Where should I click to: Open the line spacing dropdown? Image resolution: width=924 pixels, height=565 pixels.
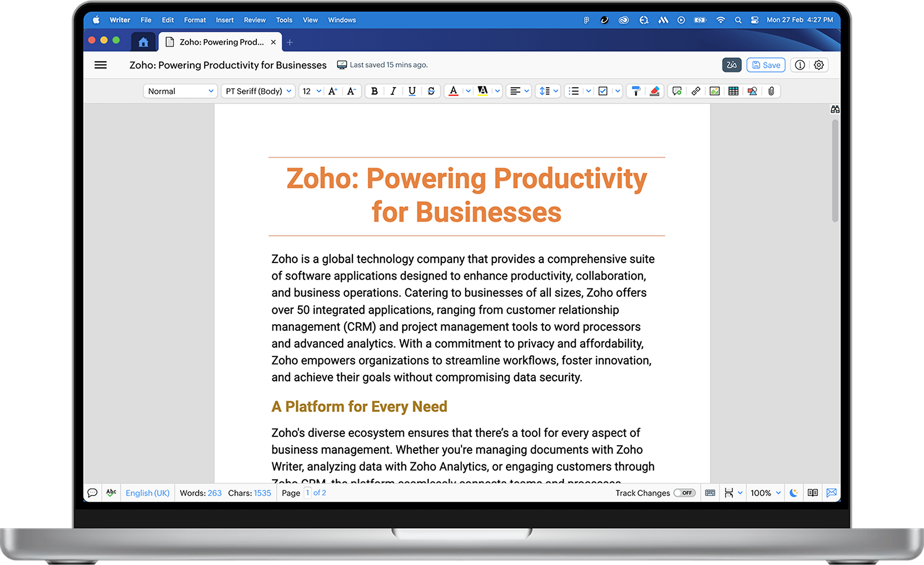pyautogui.click(x=549, y=91)
